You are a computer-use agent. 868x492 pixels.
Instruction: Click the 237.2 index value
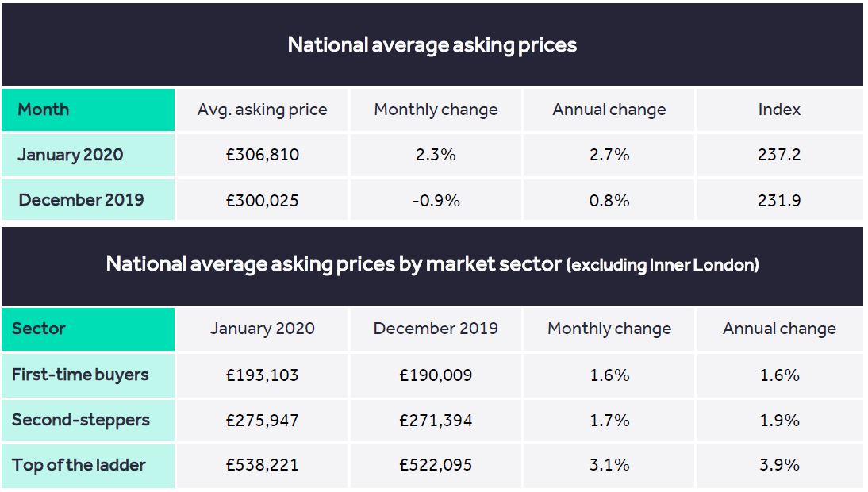779,155
